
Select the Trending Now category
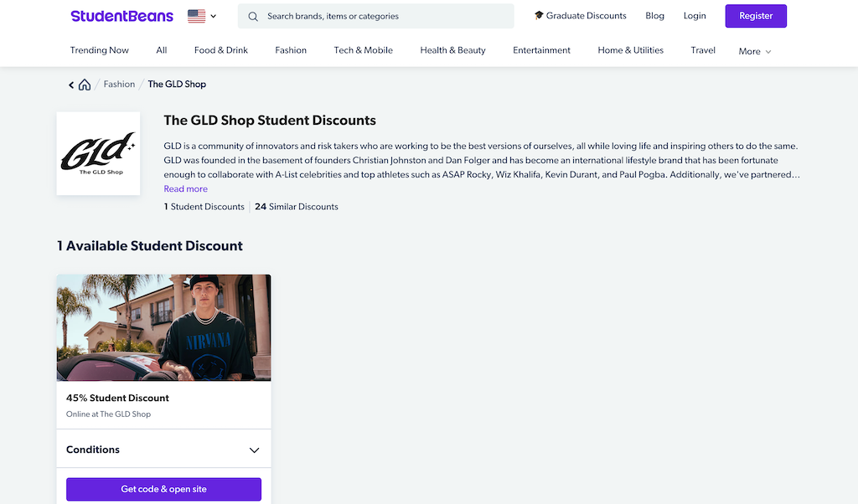coord(100,50)
